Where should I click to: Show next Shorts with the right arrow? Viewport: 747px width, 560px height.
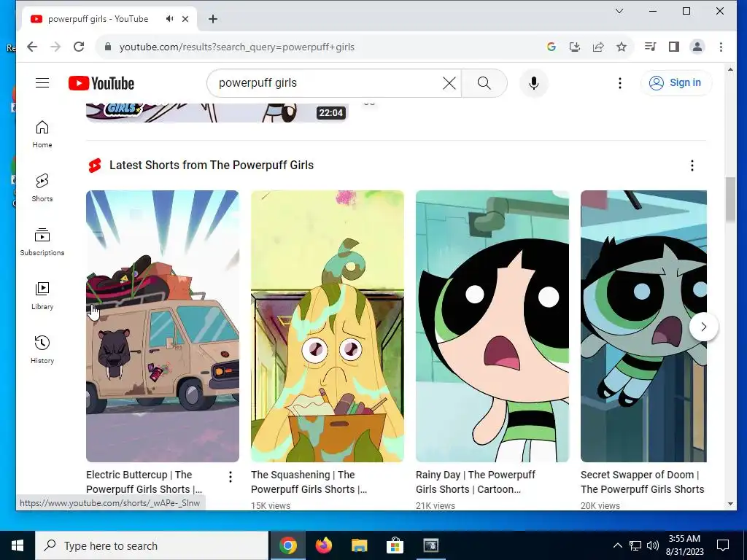tap(704, 327)
